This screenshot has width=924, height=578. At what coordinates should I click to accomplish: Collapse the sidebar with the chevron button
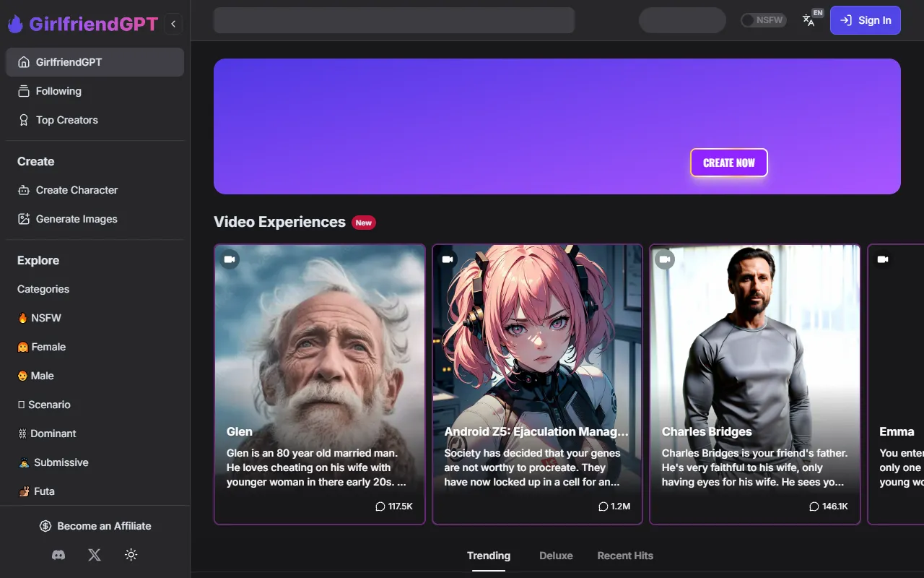[173, 24]
